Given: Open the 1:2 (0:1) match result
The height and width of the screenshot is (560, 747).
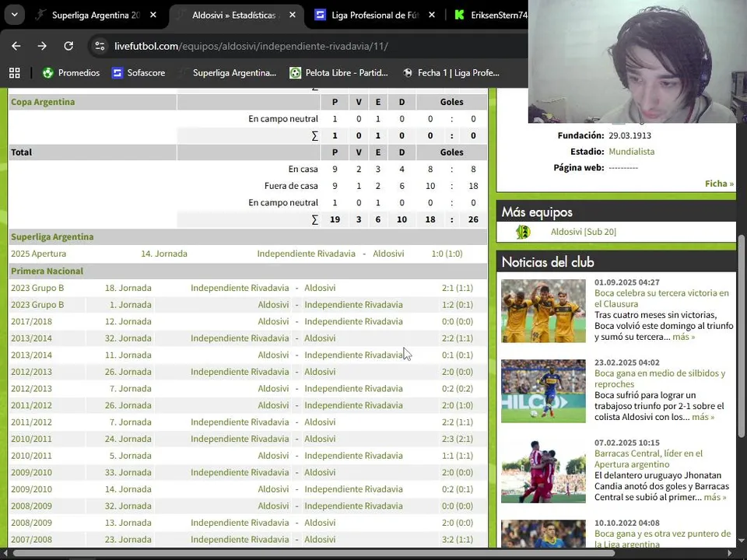Looking at the screenshot, I should [458, 305].
